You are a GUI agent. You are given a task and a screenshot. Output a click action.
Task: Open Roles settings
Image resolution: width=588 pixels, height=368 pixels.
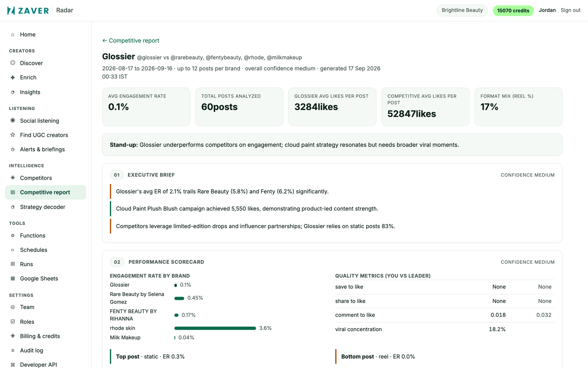point(46,322)
